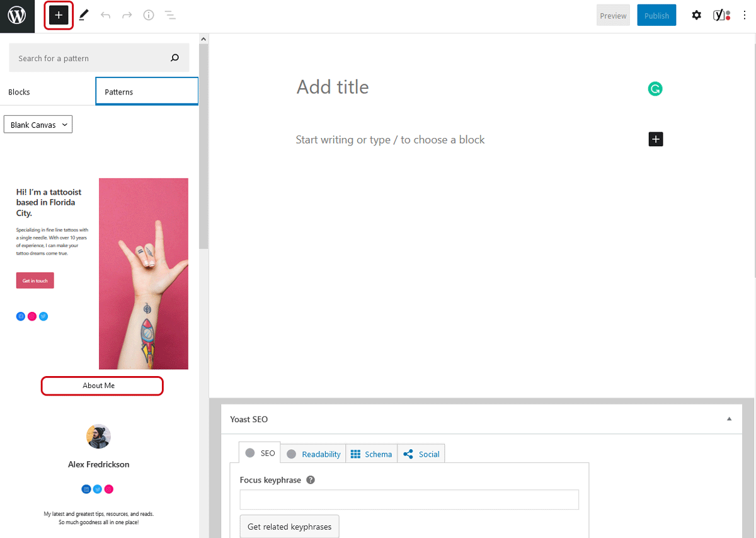Click the Undo arrow icon
The image size is (756, 538).
coord(105,16)
